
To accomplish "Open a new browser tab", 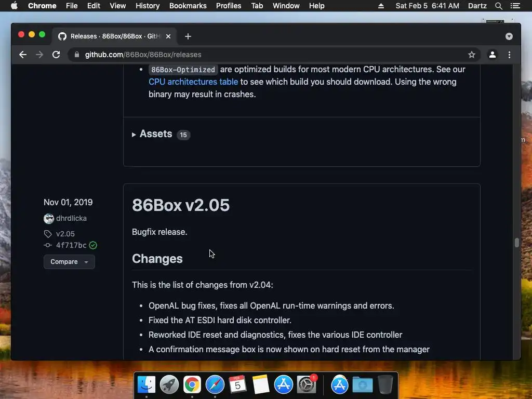I will [188, 36].
